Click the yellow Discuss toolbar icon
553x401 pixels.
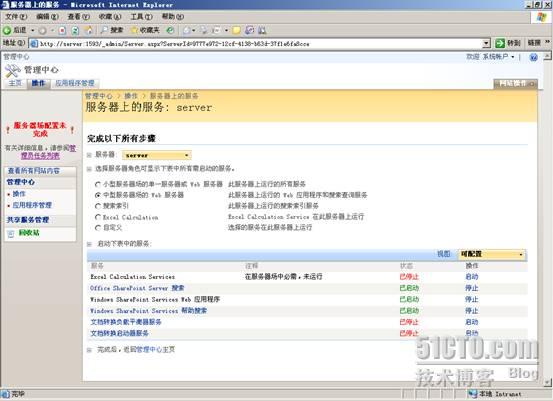pyautogui.click(x=236, y=31)
